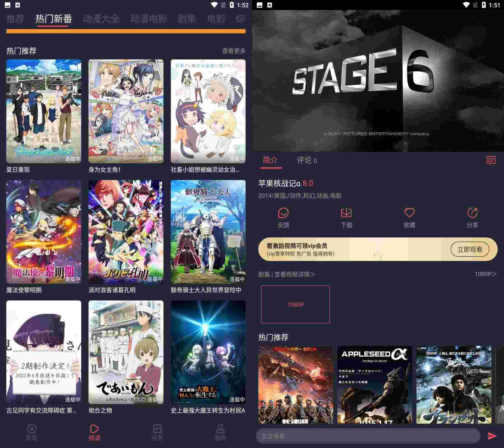Open the 剧集 tab
The image size is (504, 448).
(187, 19)
